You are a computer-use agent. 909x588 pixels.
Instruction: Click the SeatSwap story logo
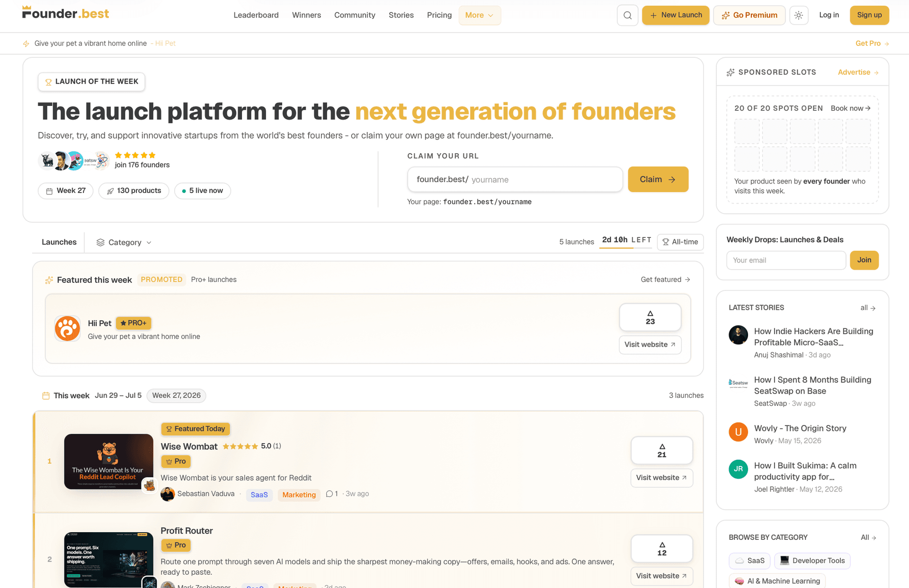(738, 383)
